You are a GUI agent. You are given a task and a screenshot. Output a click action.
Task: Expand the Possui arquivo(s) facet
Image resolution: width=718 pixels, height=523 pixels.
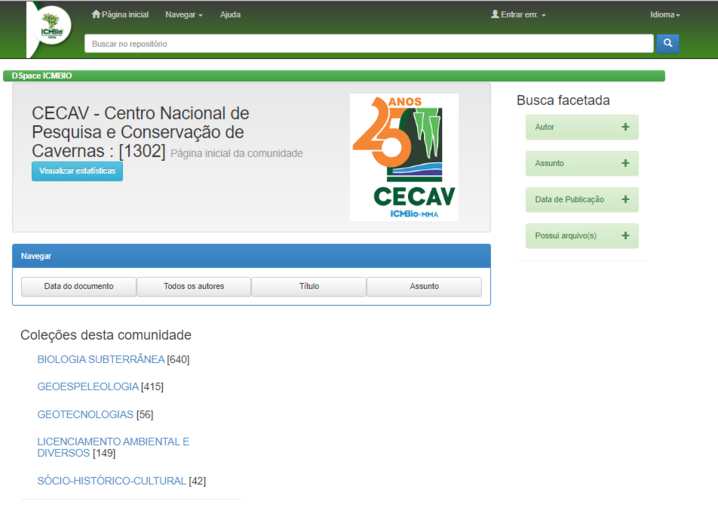click(582, 235)
